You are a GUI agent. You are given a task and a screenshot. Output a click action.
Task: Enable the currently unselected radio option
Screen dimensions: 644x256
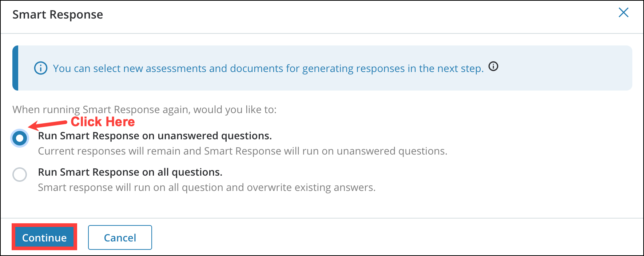(x=20, y=175)
